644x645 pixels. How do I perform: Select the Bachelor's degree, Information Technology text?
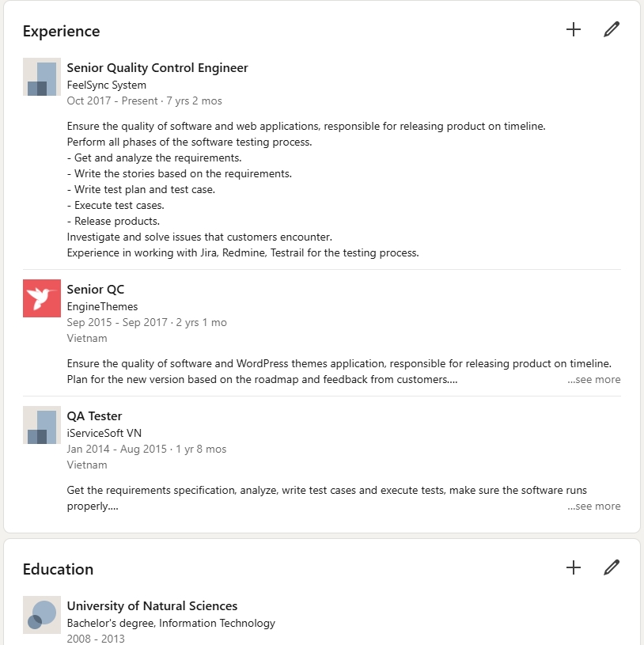click(171, 623)
